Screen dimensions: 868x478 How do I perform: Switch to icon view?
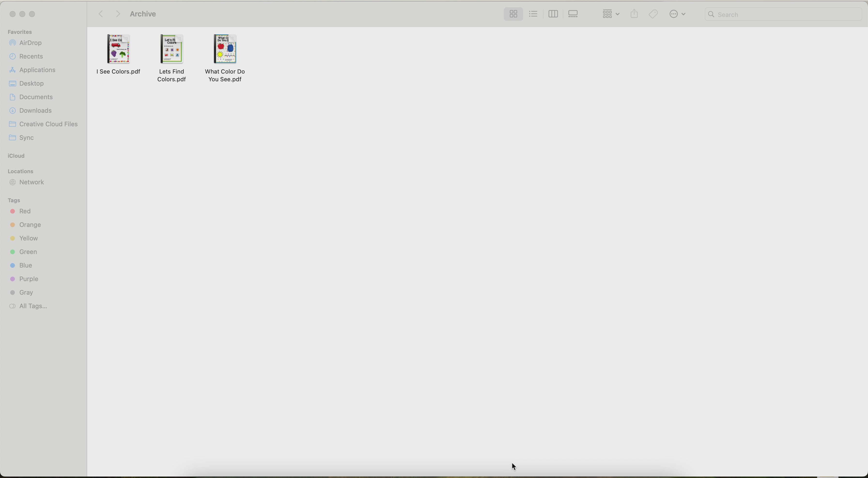[x=513, y=14]
